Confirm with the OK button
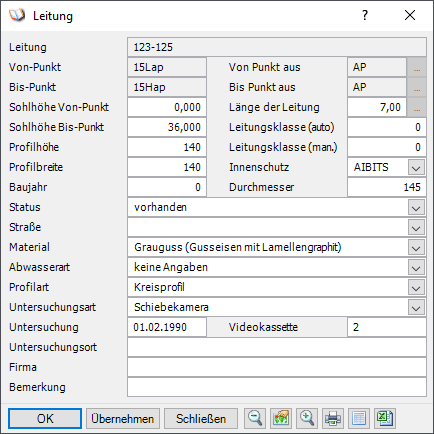The image size is (434, 434). (x=45, y=419)
